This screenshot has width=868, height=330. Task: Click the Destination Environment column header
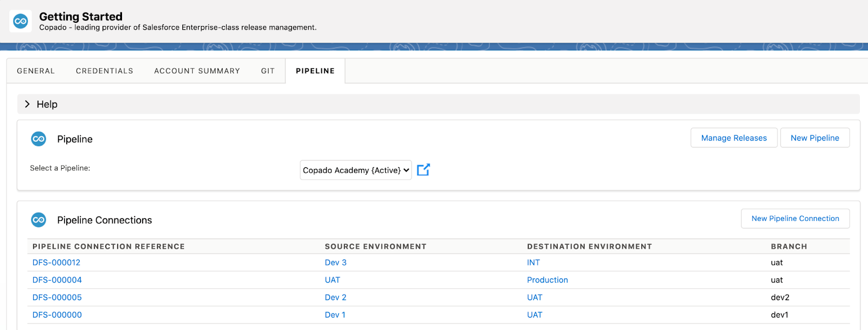click(x=590, y=246)
